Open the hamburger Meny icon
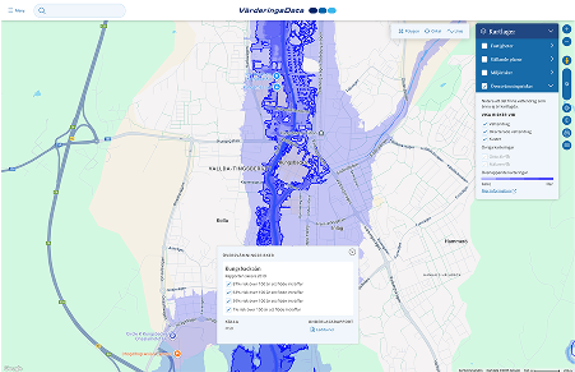The height and width of the screenshot is (372, 575). click(10, 11)
